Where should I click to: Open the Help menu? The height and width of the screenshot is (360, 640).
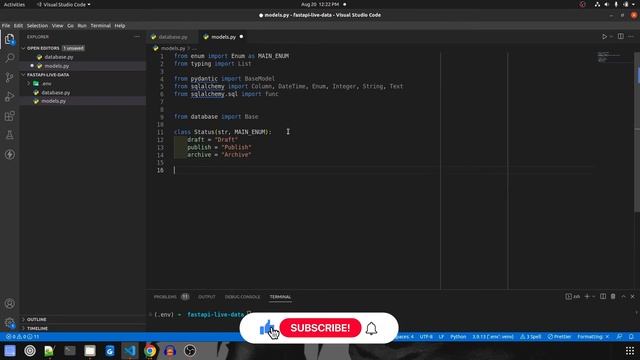[120, 25]
